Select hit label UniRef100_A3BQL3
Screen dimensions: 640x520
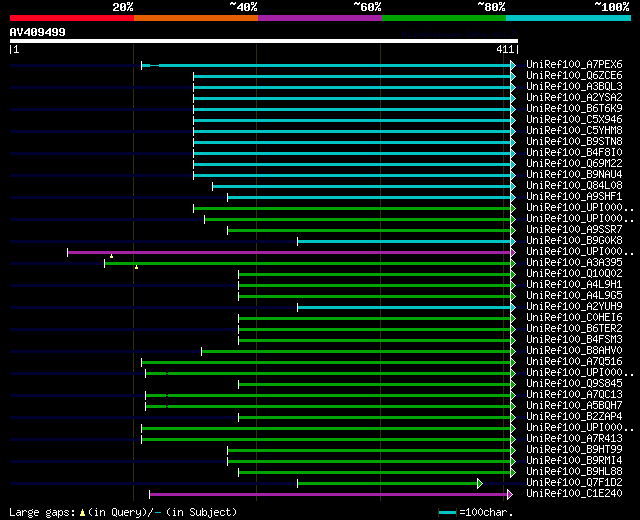click(x=574, y=87)
